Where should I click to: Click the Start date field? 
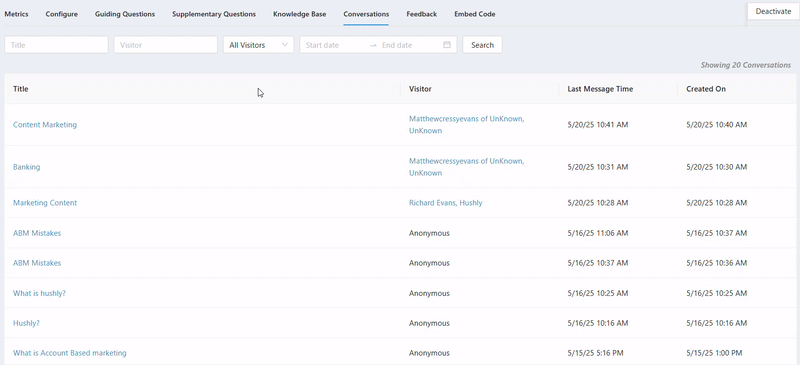[334, 45]
